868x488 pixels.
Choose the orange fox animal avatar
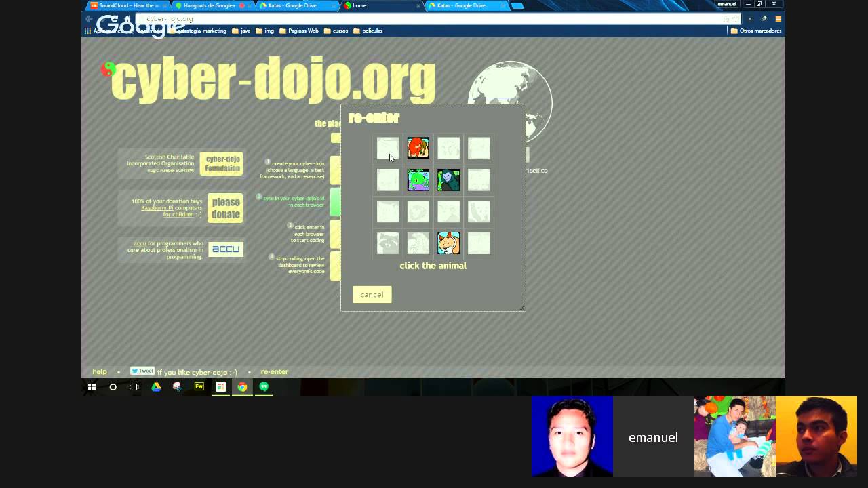pyautogui.click(x=448, y=243)
